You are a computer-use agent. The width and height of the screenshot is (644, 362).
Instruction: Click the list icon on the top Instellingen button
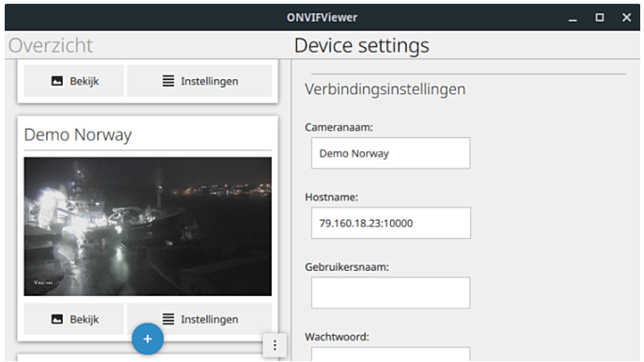[168, 81]
